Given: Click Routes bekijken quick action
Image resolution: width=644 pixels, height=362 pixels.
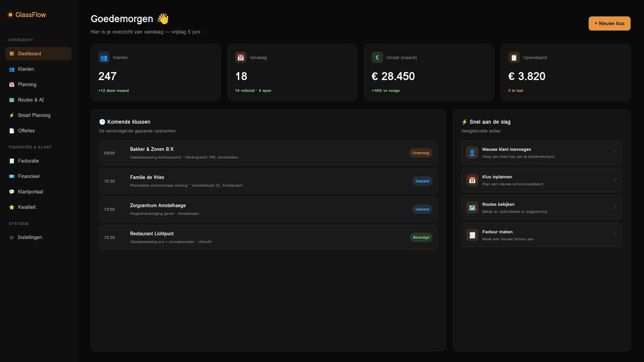Looking at the screenshot, I should tap(542, 208).
